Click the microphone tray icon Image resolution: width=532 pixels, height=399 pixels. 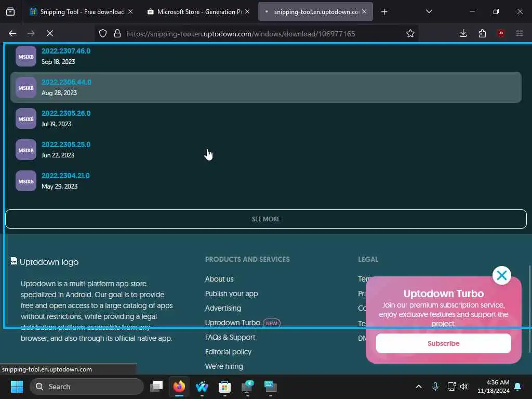tap(435, 387)
